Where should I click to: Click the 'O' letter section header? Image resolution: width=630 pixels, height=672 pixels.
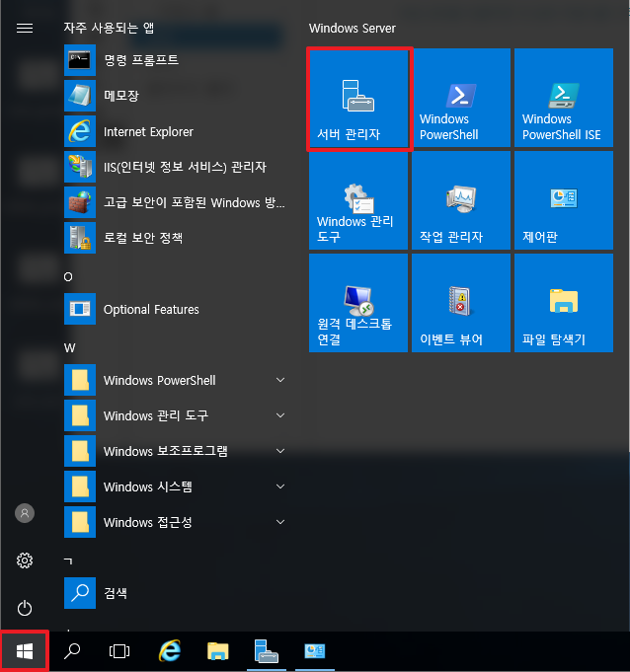coord(68,277)
